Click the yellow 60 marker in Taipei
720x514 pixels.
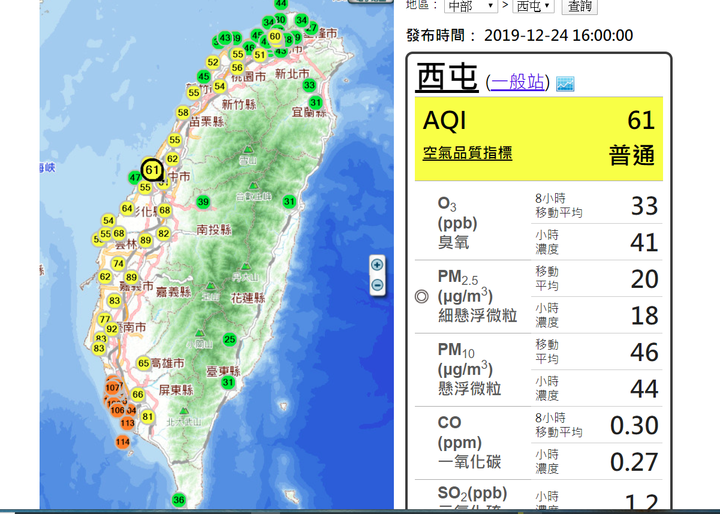(275, 36)
